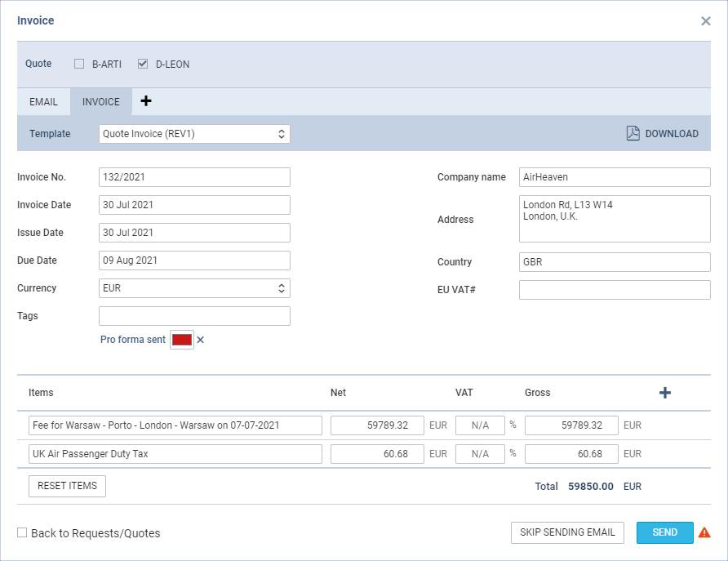Tick the B-ARTI quote checkbox
Viewport: 728px width, 561px height.
pyautogui.click(x=79, y=64)
